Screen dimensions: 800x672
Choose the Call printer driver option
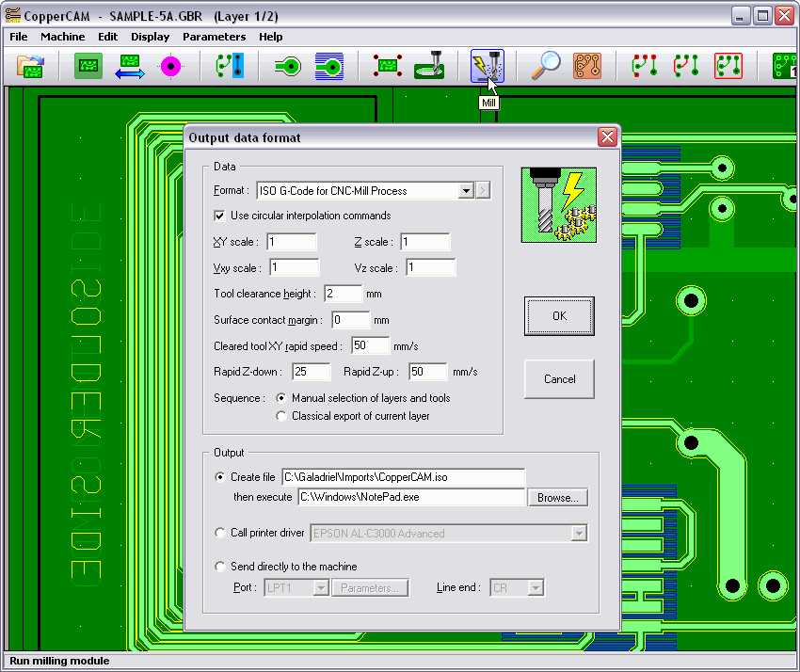(221, 533)
